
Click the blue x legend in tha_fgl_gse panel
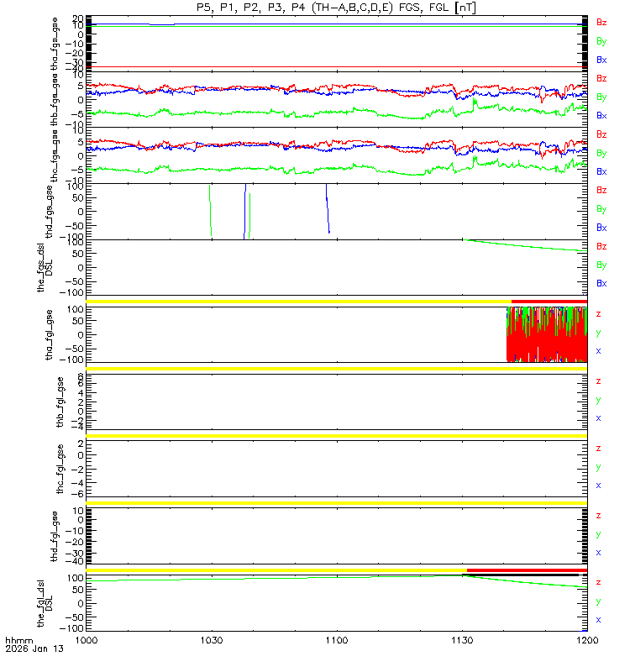click(598, 351)
